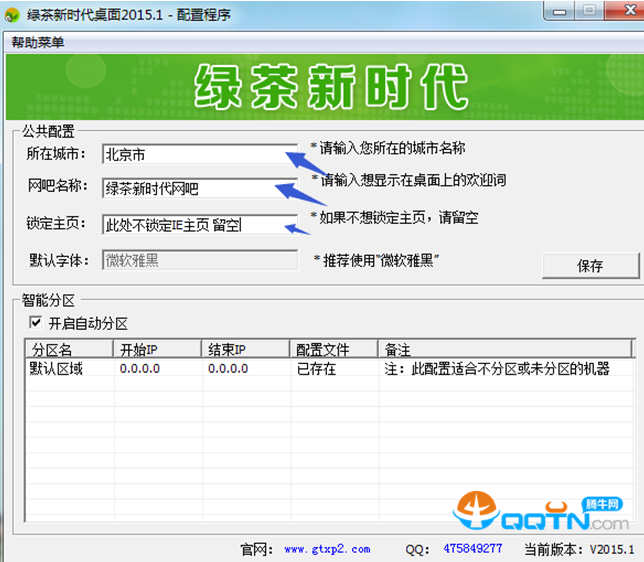Click the 结束IP column header
The height and width of the screenshot is (562, 644).
tap(245, 350)
